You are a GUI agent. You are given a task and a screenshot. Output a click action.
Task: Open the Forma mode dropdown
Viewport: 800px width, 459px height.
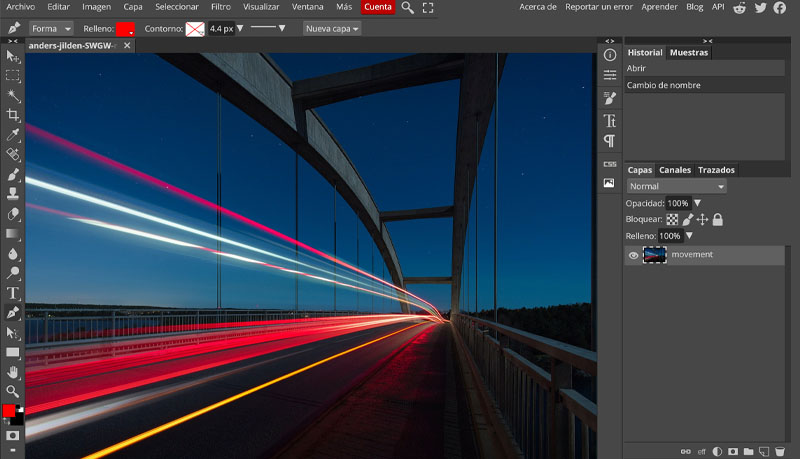coord(50,28)
